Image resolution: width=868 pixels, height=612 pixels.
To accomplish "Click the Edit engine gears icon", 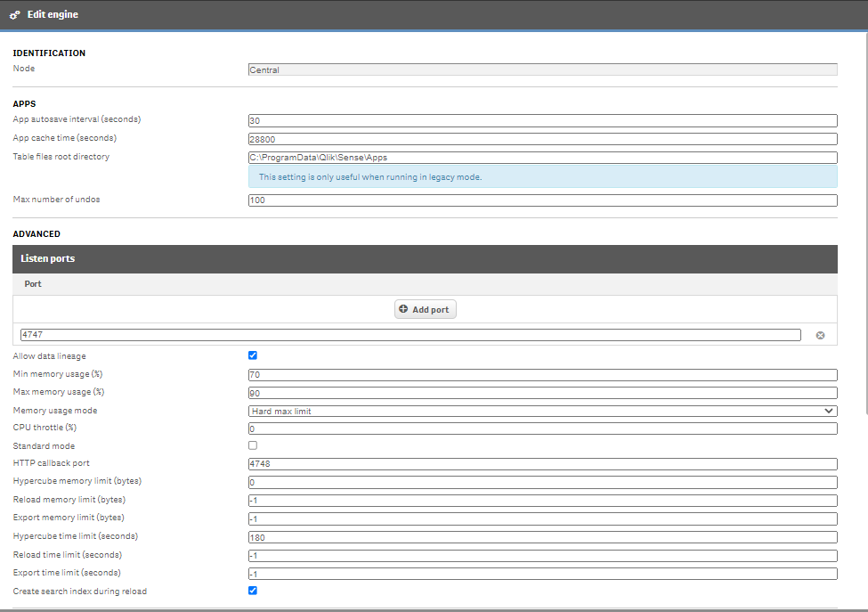I will click(x=15, y=15).
